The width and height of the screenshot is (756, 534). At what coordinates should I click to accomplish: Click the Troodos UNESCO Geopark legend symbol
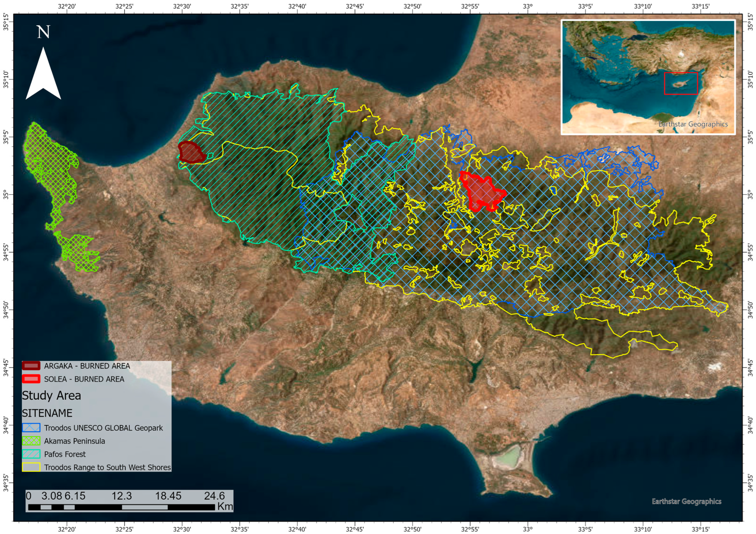coord(31,428)
